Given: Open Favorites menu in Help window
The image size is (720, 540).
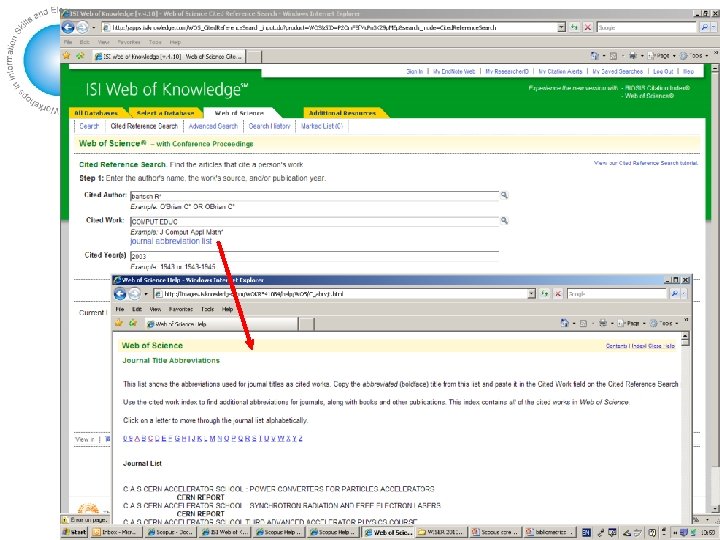Looking at the screenshot, I should point(180,309).
